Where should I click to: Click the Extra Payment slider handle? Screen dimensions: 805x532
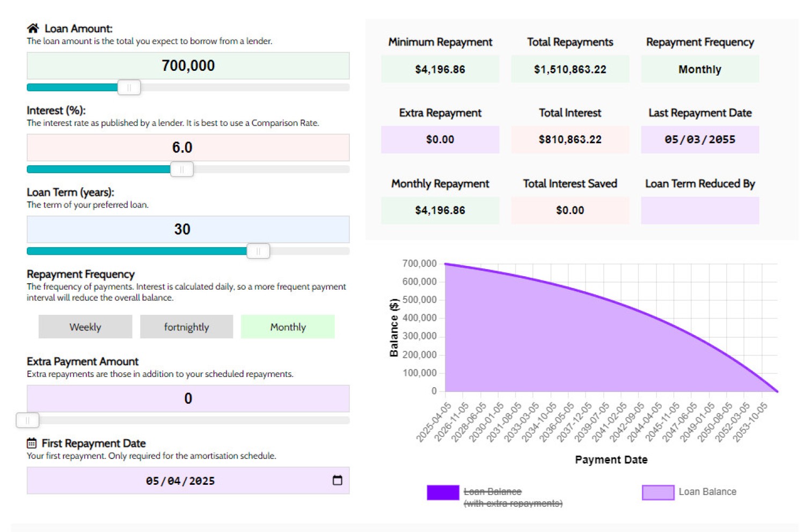27,420
